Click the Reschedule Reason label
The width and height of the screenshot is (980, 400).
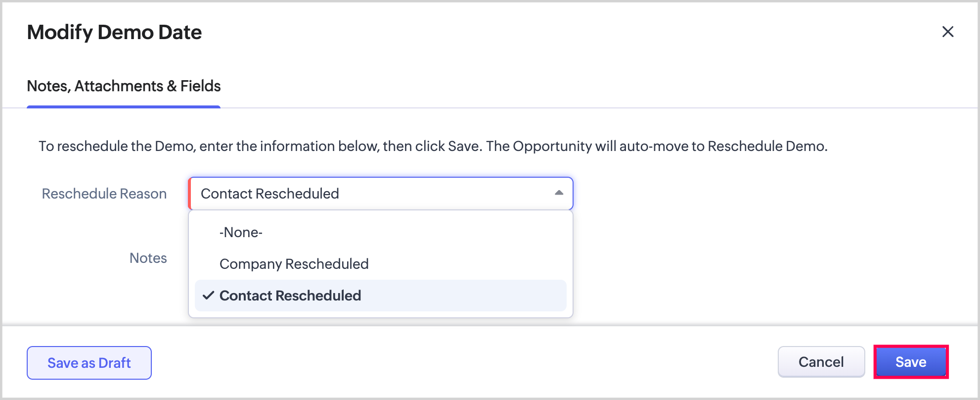click(x=104, y=194)
